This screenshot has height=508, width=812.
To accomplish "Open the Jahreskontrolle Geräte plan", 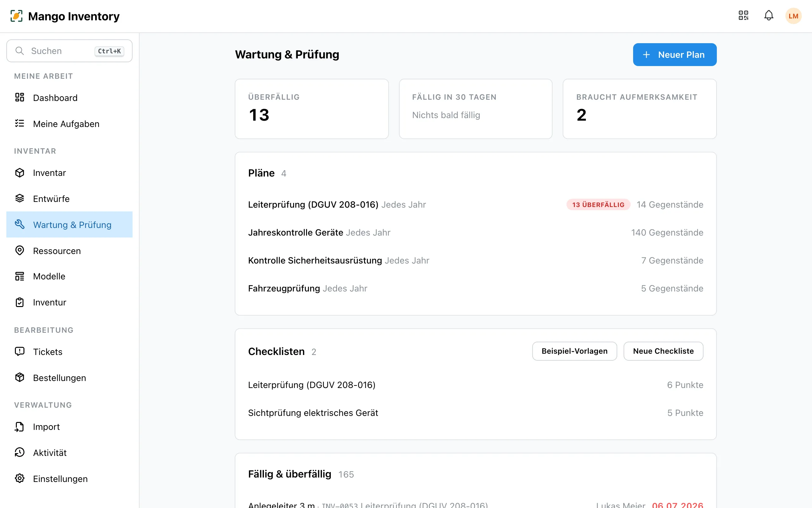I will click(475, 232).
